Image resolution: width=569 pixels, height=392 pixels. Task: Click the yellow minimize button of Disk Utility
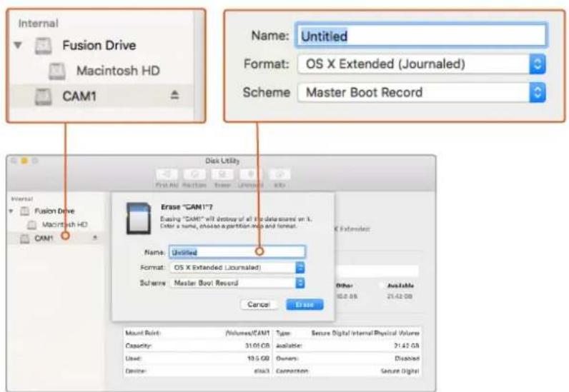coord(24,161)
